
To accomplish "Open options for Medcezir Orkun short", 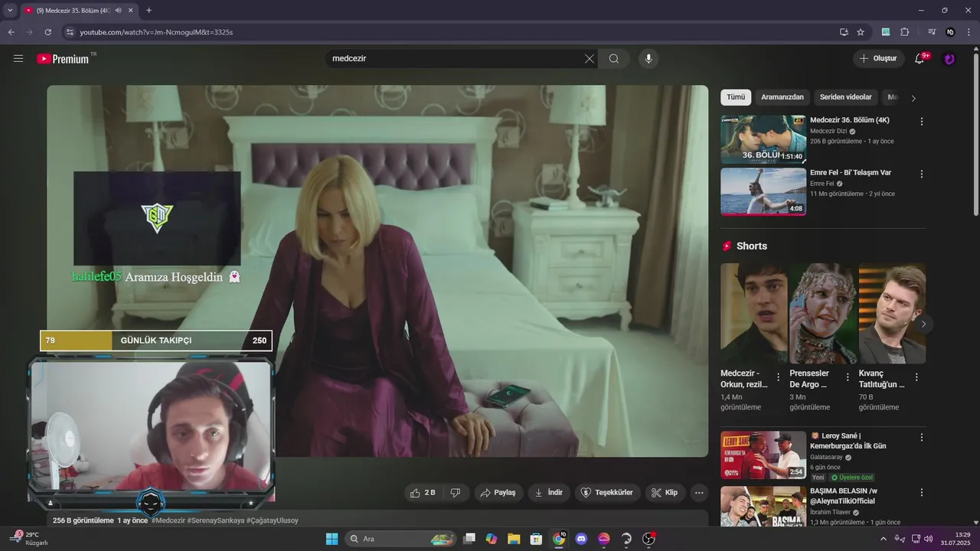I will pyautogui.click(x=779, y=377).
